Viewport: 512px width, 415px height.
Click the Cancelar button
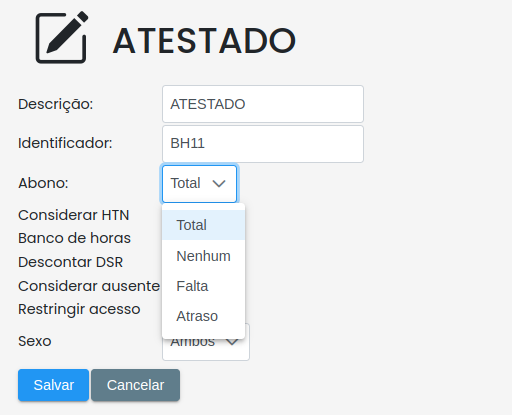point(135,385)
